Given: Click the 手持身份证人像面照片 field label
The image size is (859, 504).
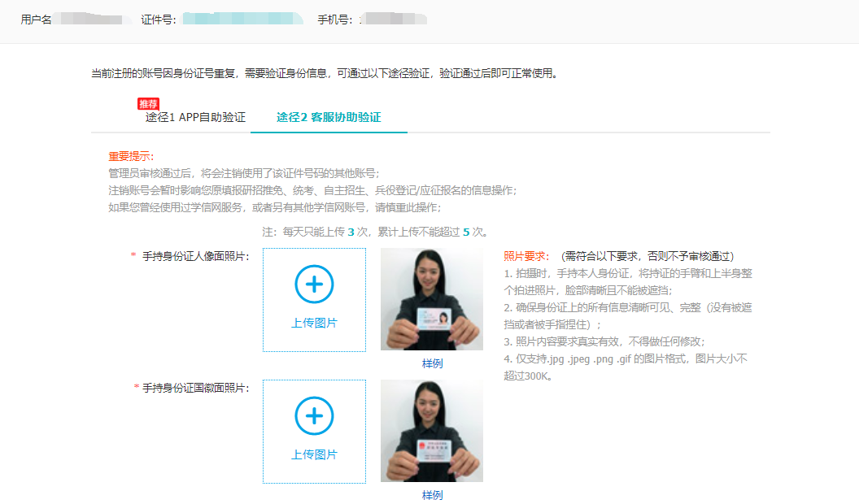Looking at the screenshot, I should tap(195, 256).
